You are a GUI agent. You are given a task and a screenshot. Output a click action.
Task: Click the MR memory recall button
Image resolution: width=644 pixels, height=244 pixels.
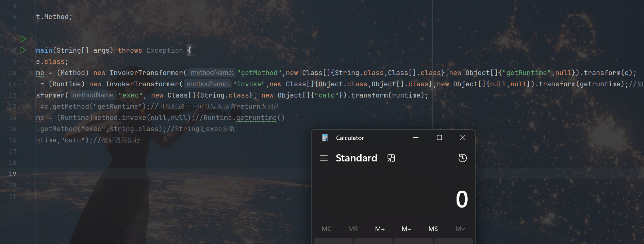point(353,229)
